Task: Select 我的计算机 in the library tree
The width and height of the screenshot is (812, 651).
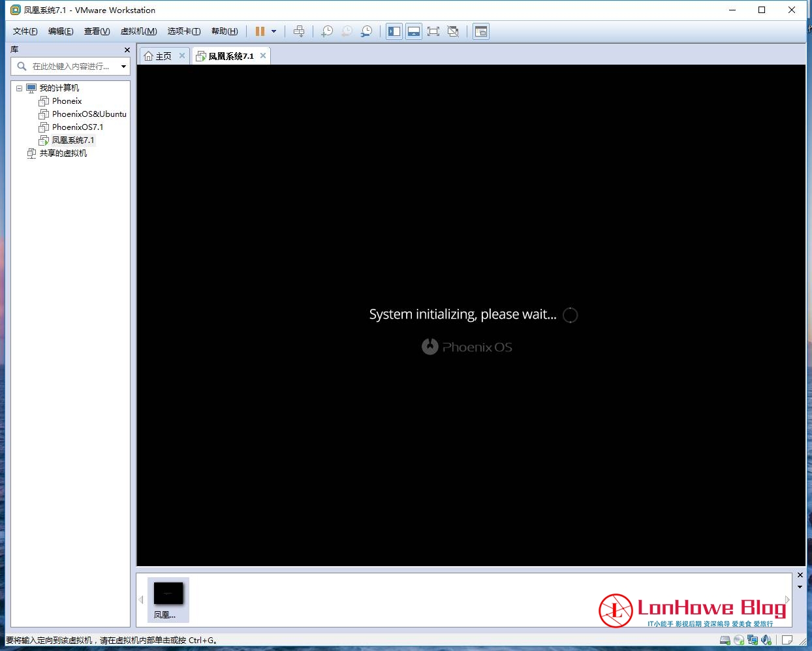Action: 59,88
